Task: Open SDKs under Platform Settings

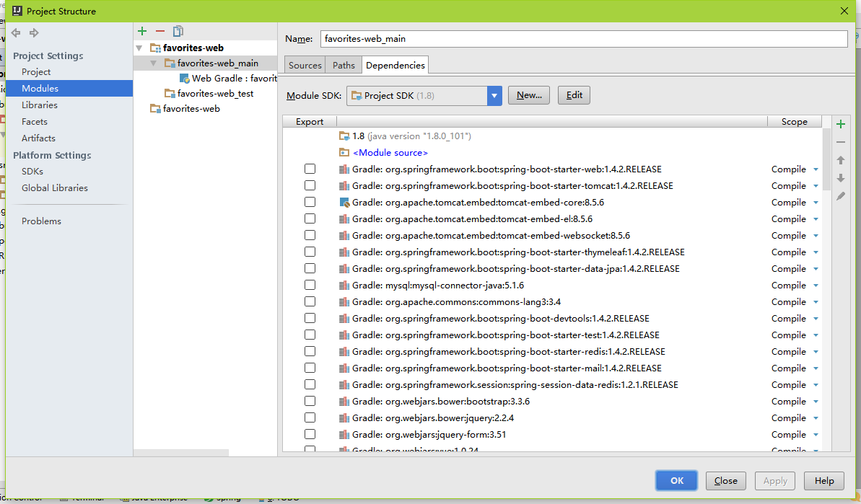Action: click(32, 171)
